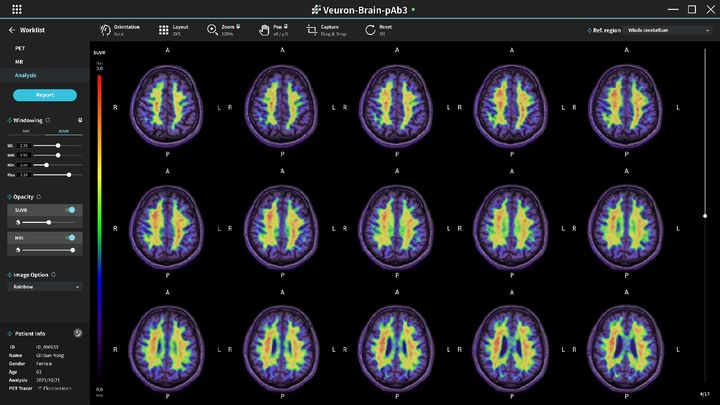Image resolution: width=720 pixels, height=405 pixels.
Task: Click the SUVR rainbow color scale bar
Action: click(99, 227)
